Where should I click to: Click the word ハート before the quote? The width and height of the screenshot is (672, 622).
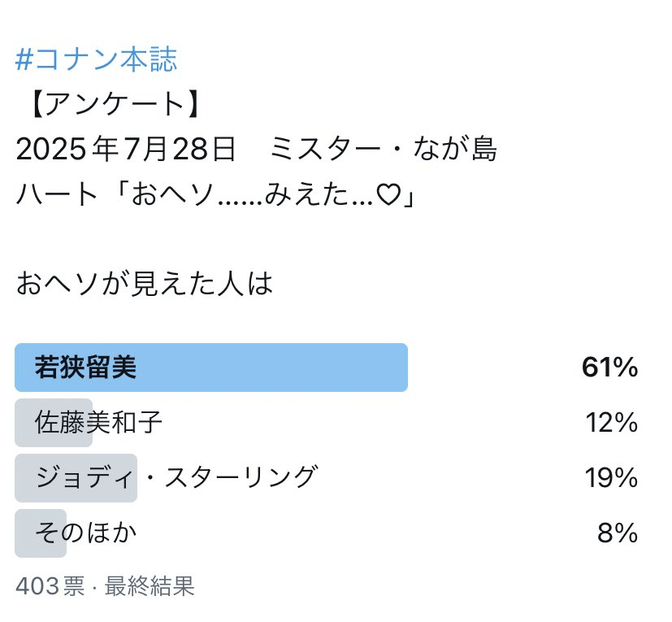click(x=57, y=194)
